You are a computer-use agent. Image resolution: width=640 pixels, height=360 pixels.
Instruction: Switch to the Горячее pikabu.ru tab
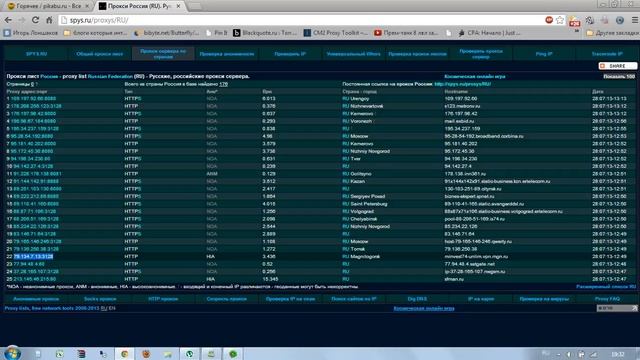[x=48, y=6]
